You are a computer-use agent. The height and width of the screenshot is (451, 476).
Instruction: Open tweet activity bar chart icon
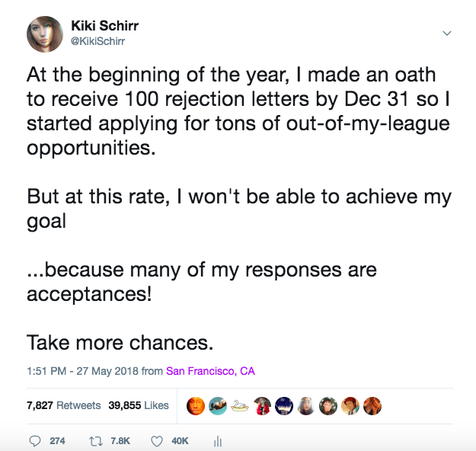pos(217,440)
